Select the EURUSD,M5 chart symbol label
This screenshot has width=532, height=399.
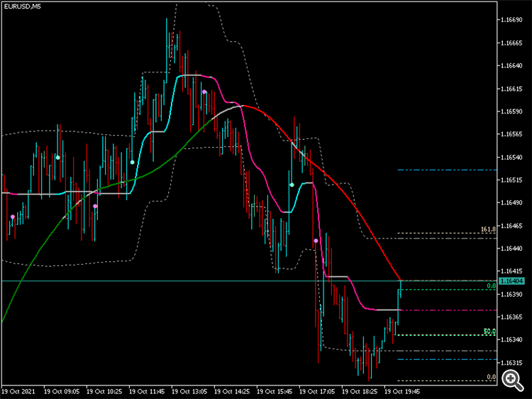click(x=23, y=6)
